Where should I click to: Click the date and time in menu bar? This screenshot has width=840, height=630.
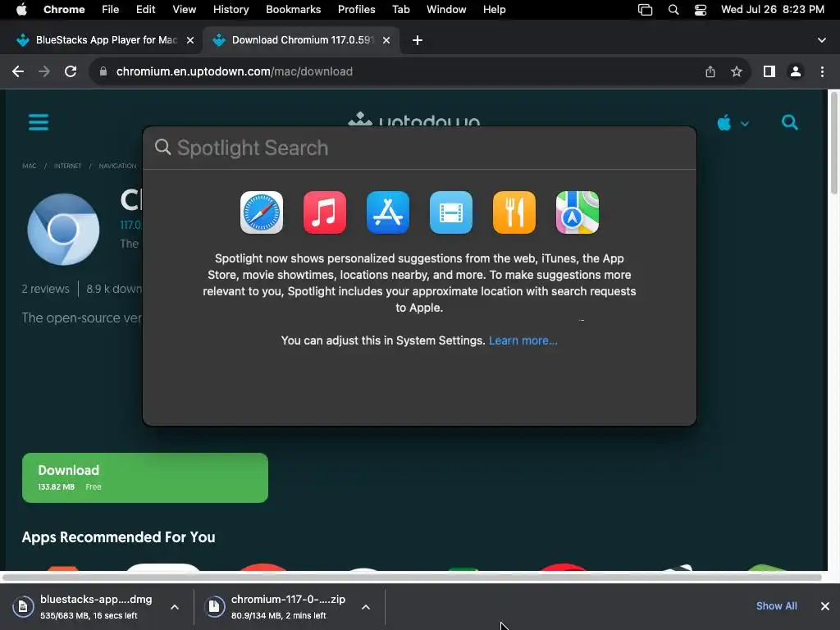773,10
